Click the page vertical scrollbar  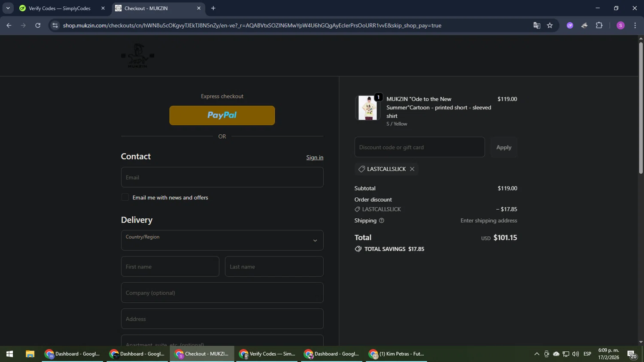click(x=641, y=107)
